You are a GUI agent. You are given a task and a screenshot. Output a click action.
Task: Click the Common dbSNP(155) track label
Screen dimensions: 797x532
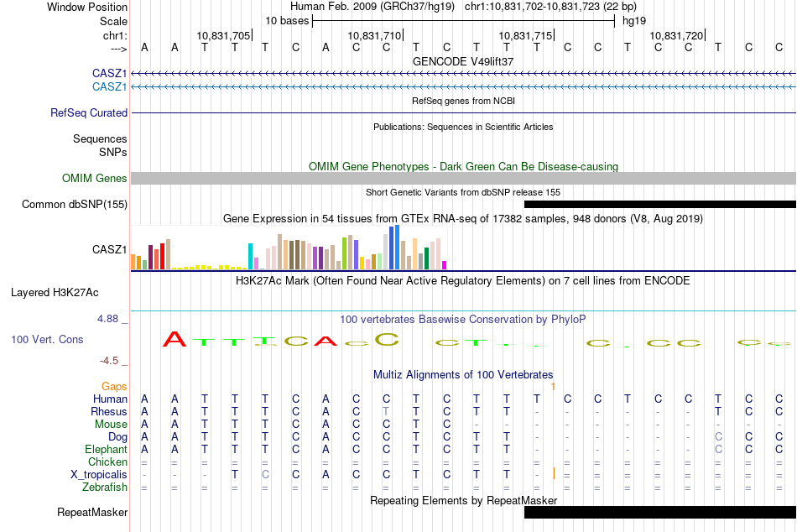(75, 205)
